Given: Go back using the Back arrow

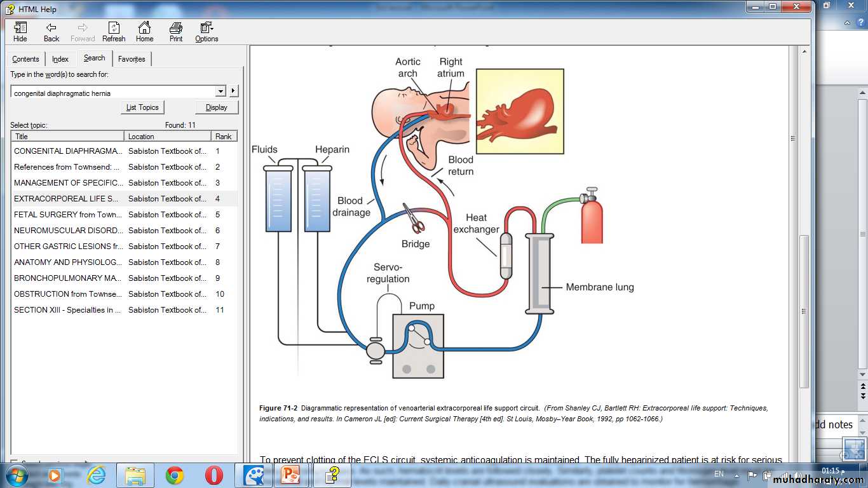Looking at the screenshot, I should coord(51,32).
